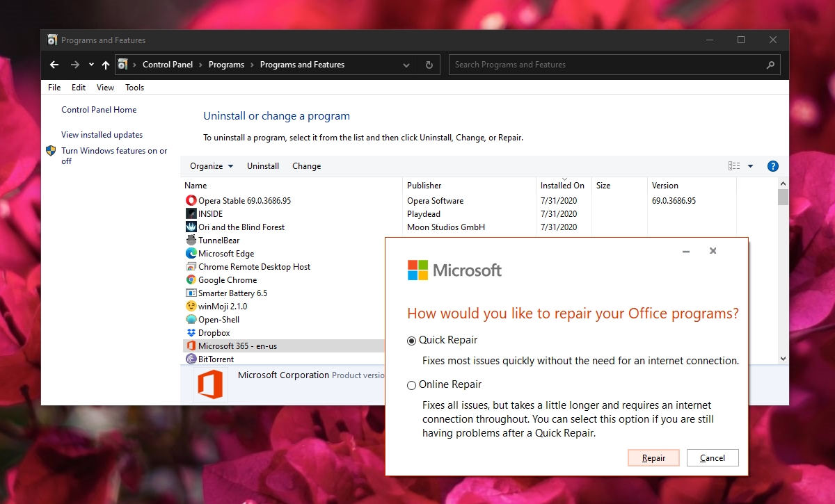Screen dimensions: 835x504
Task: Click the forward arrow navigation button
Action: point(74,65)
